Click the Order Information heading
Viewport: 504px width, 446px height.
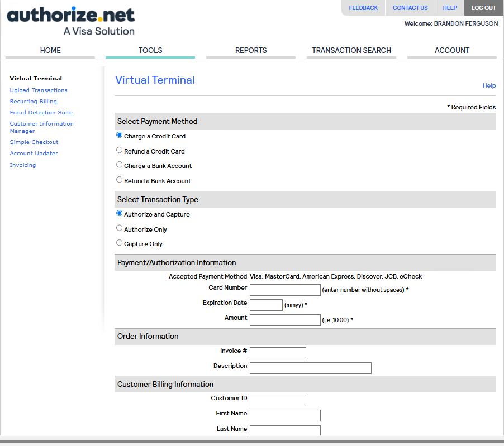coord(148,336)
